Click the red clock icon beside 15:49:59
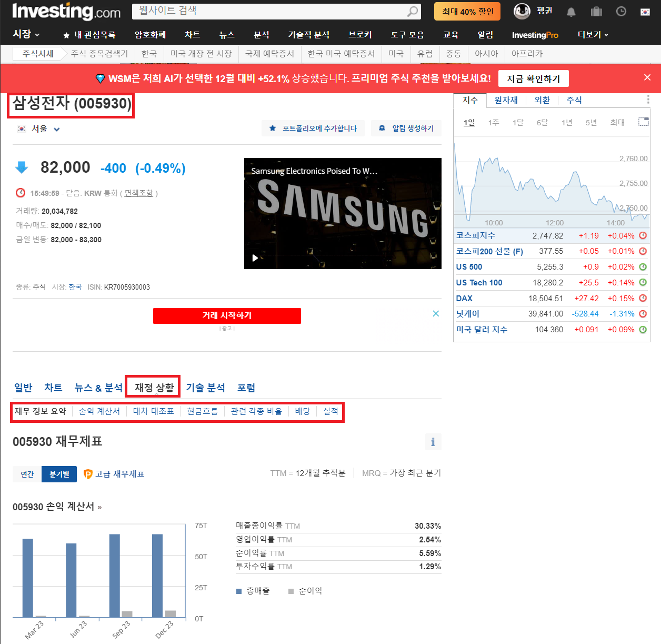Screen dimensions: 661x644 pyautogui.click(x=21, y=193)
